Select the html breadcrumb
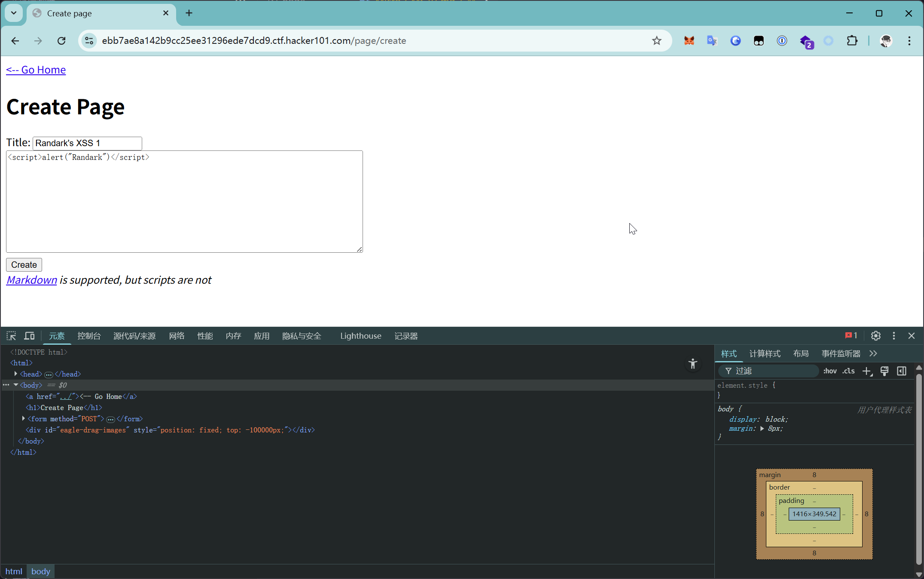 [x=14, y=571]
